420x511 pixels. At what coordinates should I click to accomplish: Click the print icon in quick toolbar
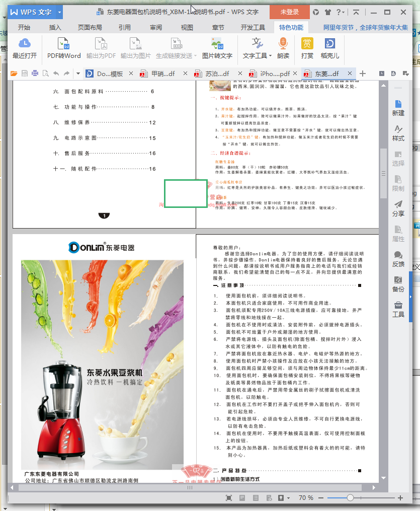click(35, 74)
